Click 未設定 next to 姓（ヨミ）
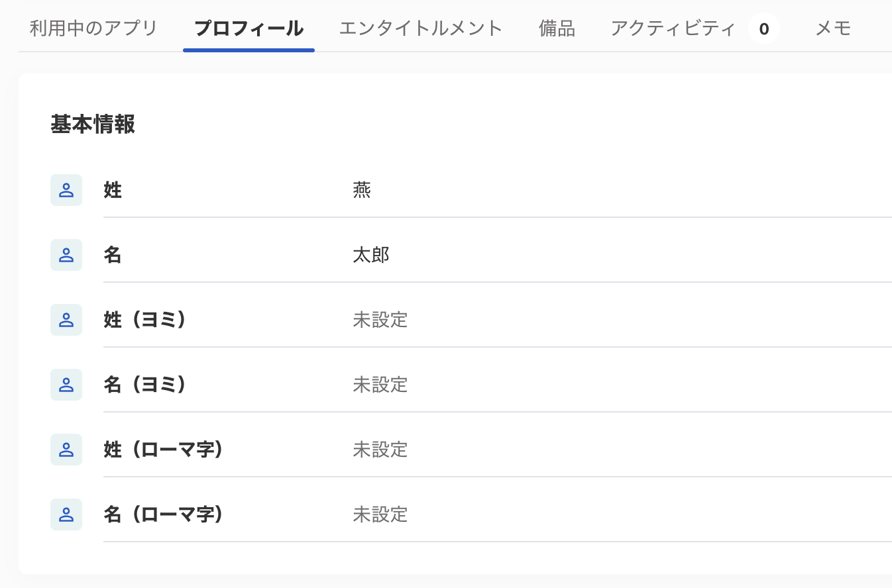The width and height of the screenshot is (892, 588). point(380,320)
